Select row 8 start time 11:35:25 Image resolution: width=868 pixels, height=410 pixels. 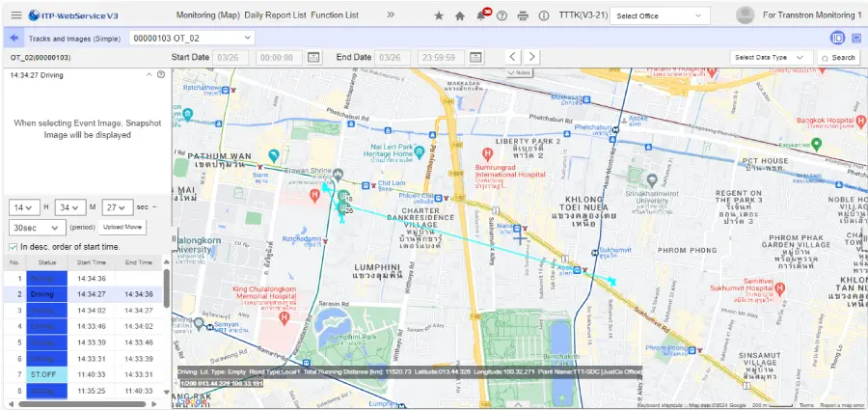92,391
